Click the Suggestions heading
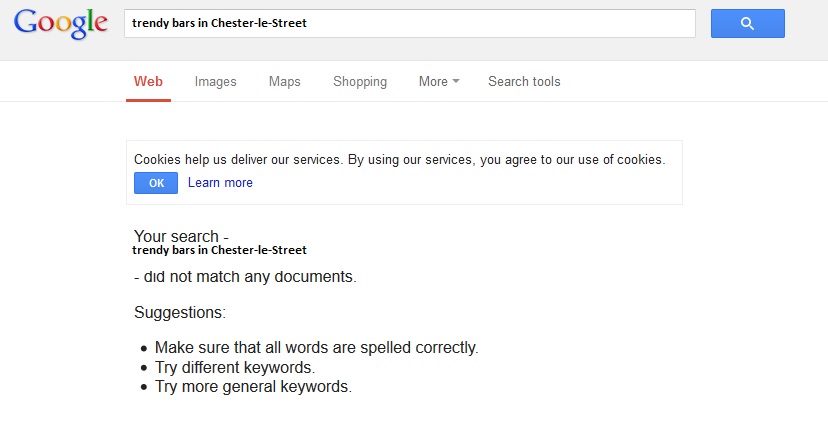Screen dimensions: 828x430 (x=180, y=313)
